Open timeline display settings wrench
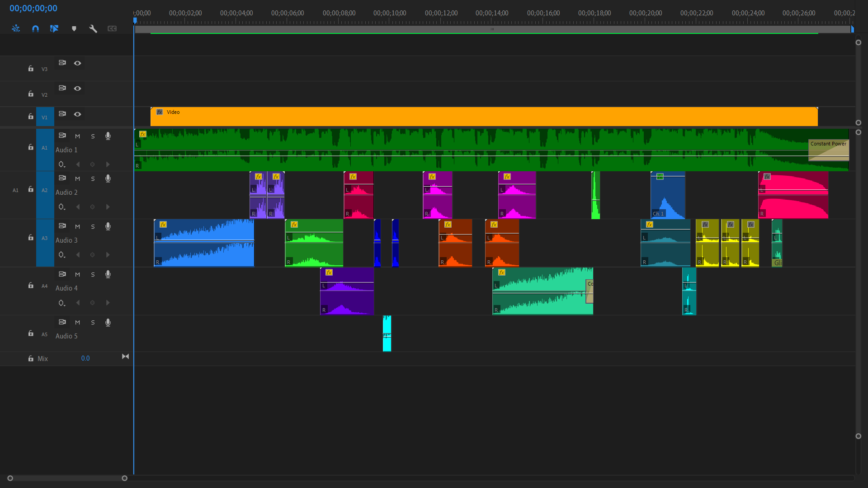Image resolution: width=868 pixels, height=488 pixels. click(93, 28)
